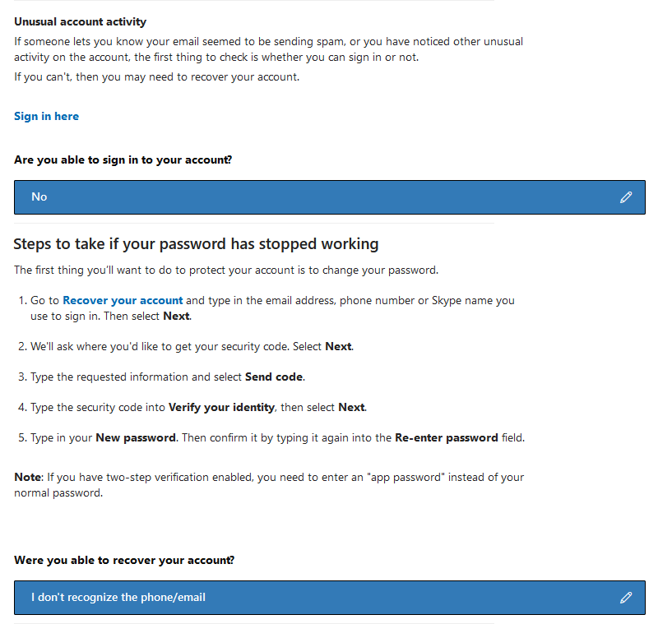
Task: Expand the "No" answer bar
Action: 329,197
